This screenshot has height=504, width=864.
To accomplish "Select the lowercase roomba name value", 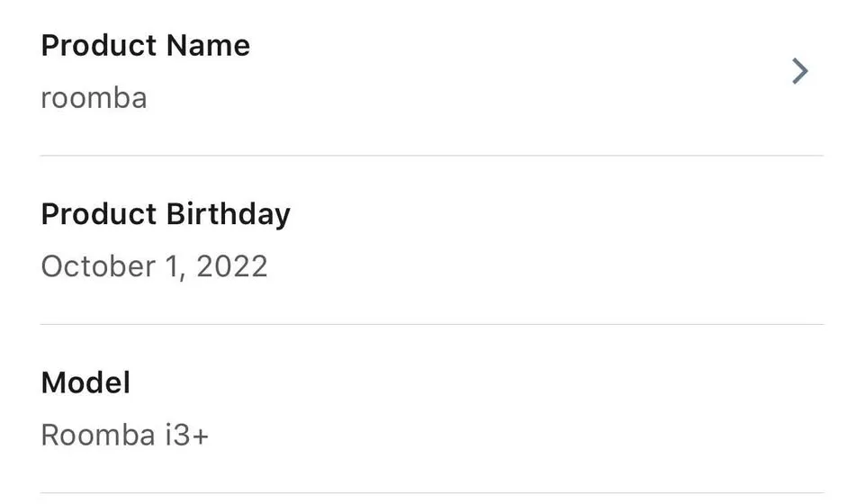I will (x=94, y=97).
